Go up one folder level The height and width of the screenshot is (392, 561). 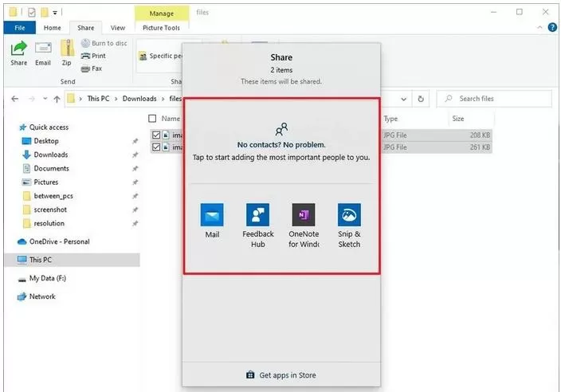(57, 99)
